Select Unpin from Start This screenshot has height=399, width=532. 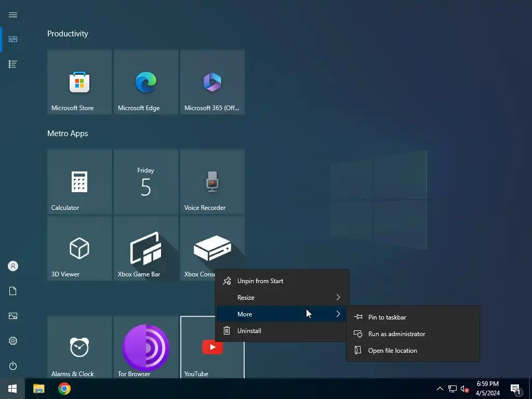pyautogui.click(x=282, y=281)
